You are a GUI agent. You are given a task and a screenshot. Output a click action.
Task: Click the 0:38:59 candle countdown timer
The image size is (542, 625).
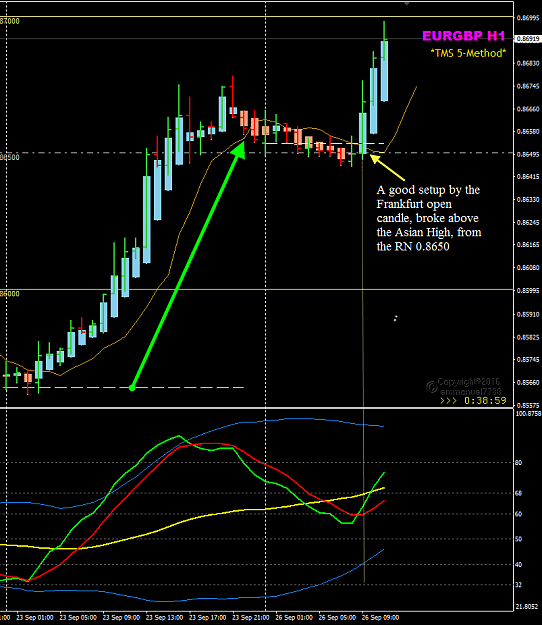click(x=485, y=401)
